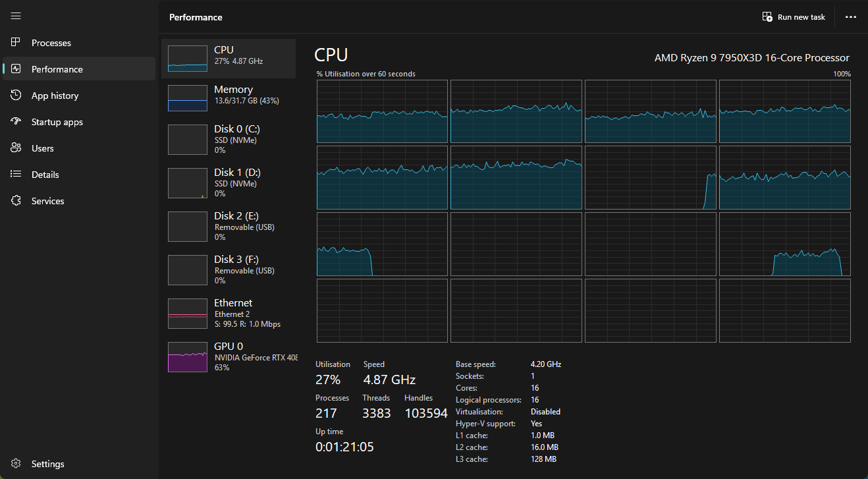This screenshot has height=479, width=868.
Task: Show Disk 2 (E:) removable USB stats
Action: coord(229,226)
